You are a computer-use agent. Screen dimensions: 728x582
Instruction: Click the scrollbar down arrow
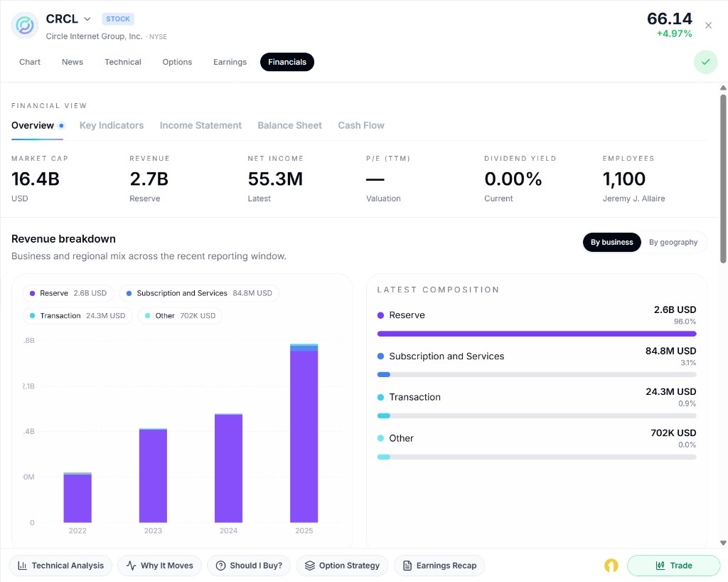[x=723, y=543]
